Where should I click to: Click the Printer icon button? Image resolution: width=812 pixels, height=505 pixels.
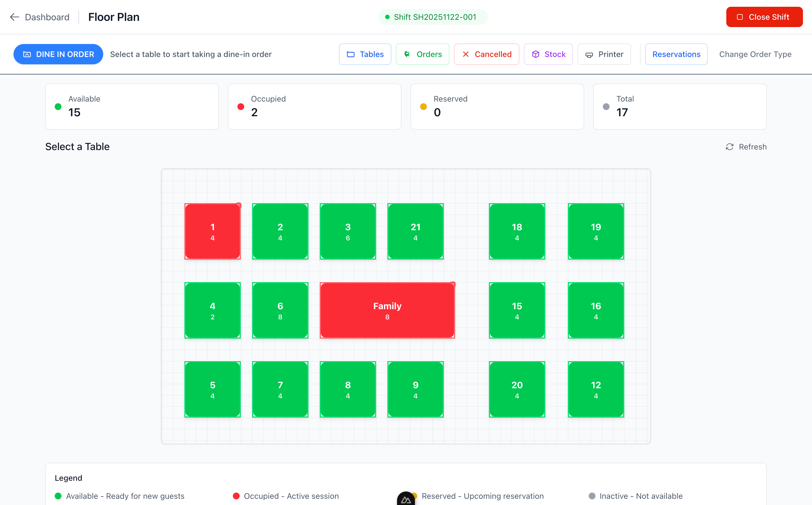coord(589,54)
